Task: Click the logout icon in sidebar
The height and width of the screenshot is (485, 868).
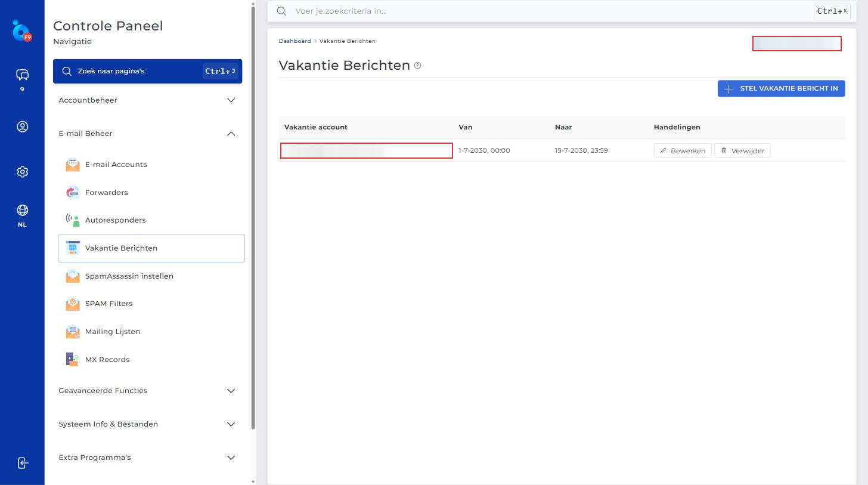Action: tap(22, 463)
